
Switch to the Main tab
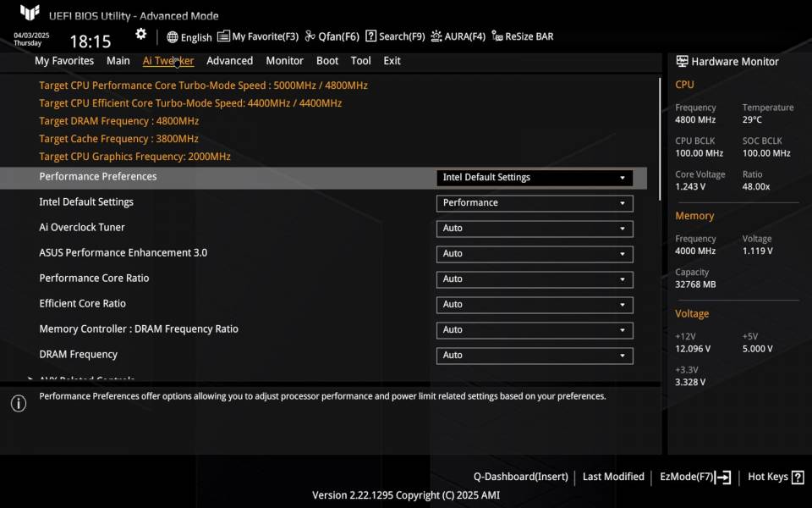point(118,61)
